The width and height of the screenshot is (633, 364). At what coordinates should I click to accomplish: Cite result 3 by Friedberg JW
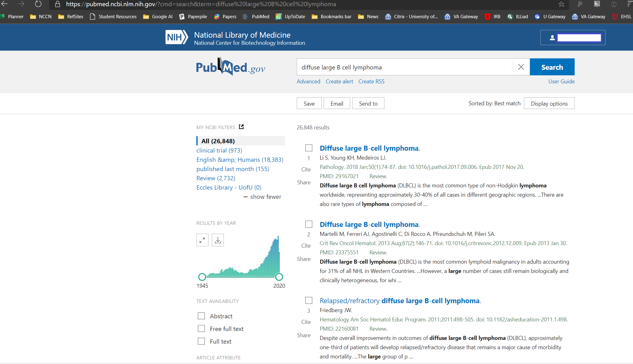click(306, 322)
